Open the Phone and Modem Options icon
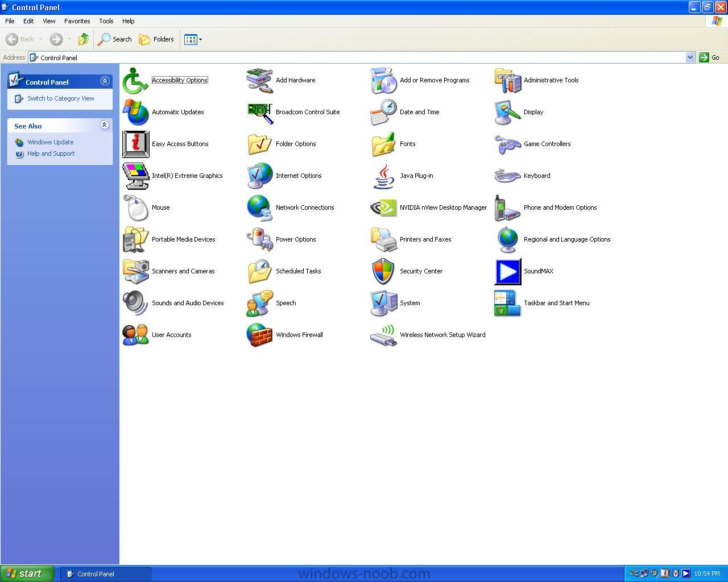Screen dimensions: 728x582 pos(507,207)
